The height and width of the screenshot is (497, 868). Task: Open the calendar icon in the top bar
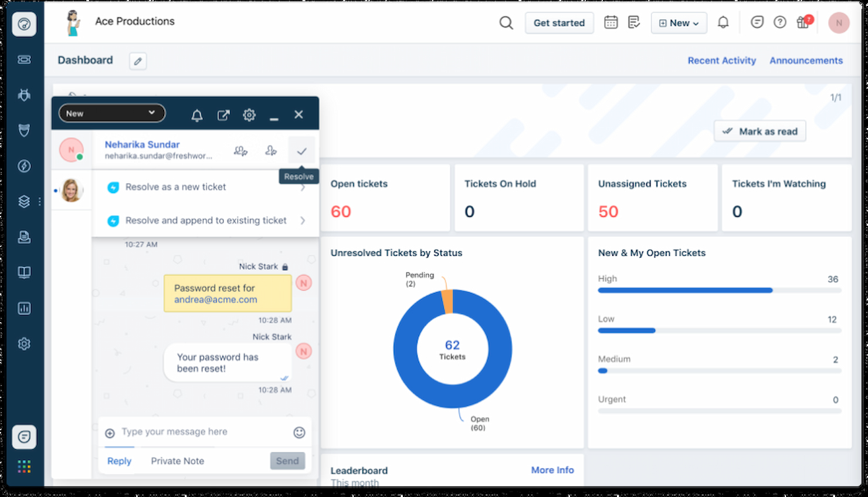click(611, 22)
